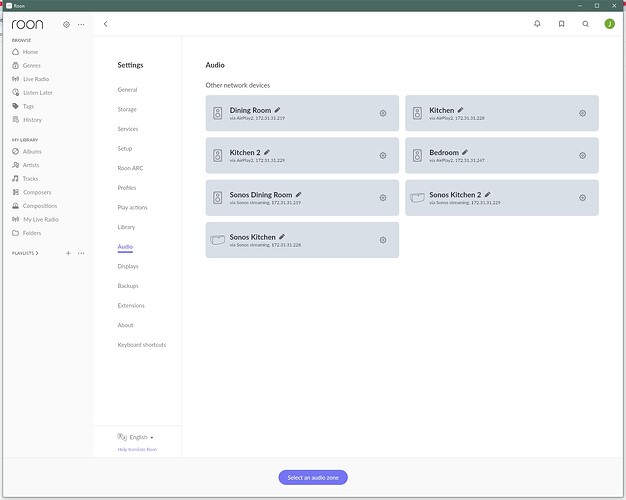The width and height of the screenshot is (626, 500).
Task: Click the bookmark icon in top bar
Action: (562, 23)
